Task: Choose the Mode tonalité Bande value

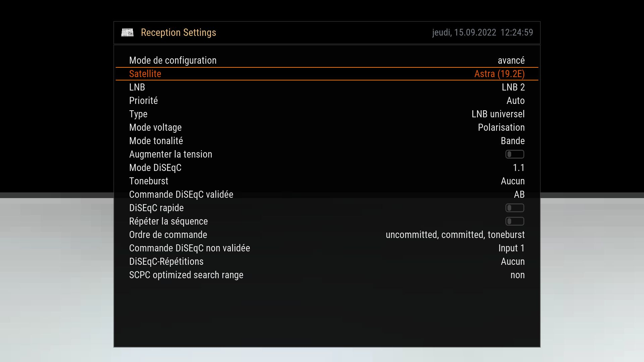Action: [x=513, y=141]
